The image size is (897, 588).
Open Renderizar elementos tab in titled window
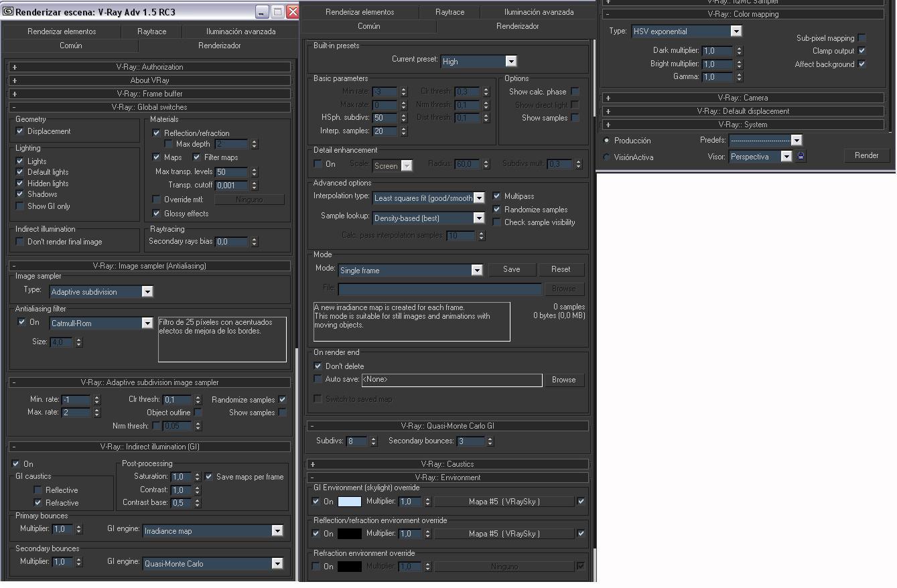62,31
